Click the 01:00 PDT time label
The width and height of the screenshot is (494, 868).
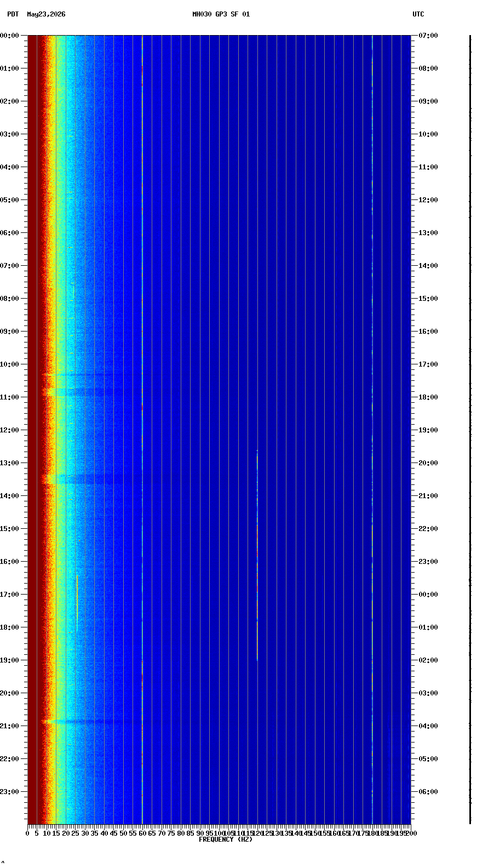(9, 68)
